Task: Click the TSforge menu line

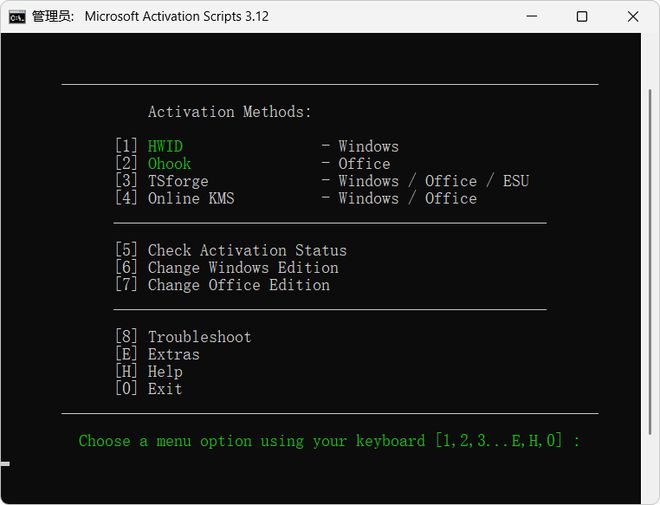Action: click(x=322, y=181)
